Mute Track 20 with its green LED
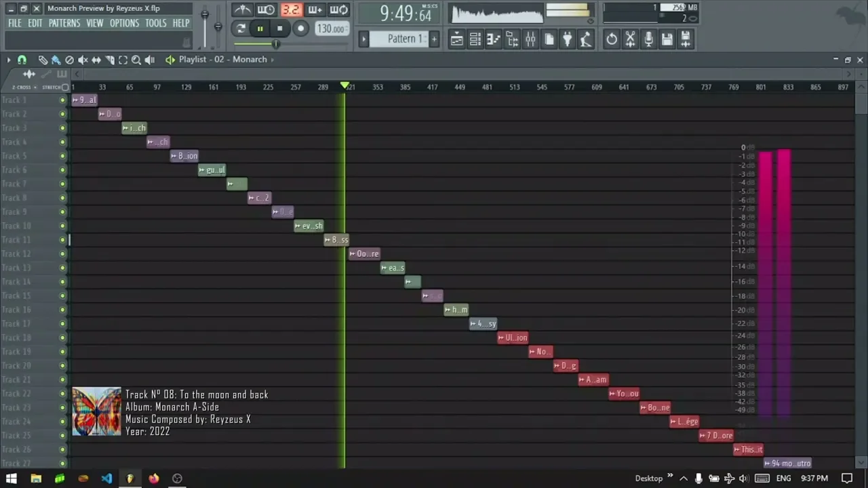Viewport: 868px width, 488px height. tap(62, 366)
